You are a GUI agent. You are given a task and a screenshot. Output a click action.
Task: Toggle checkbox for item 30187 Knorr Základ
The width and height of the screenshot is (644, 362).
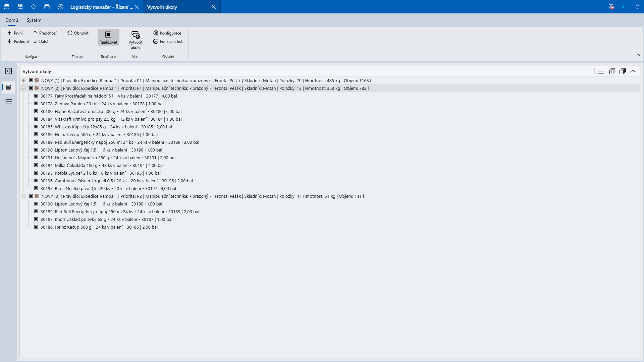coord(36,219)
